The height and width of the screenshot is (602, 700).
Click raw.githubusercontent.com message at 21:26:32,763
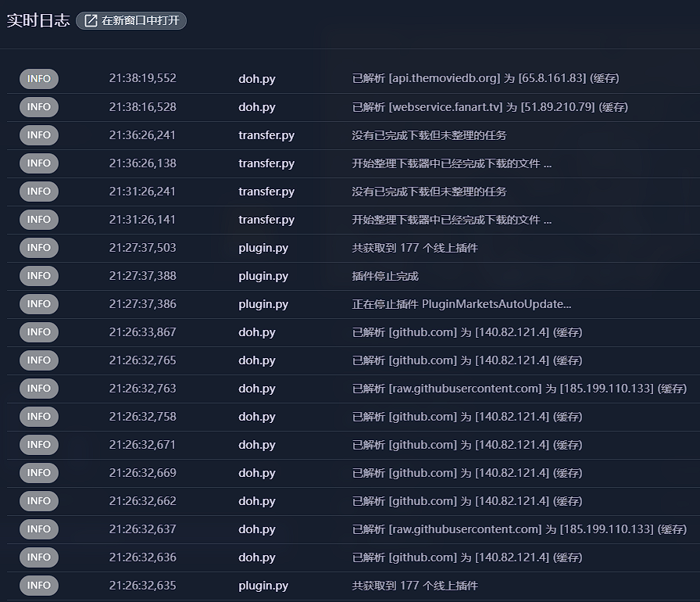pos(520,389)
